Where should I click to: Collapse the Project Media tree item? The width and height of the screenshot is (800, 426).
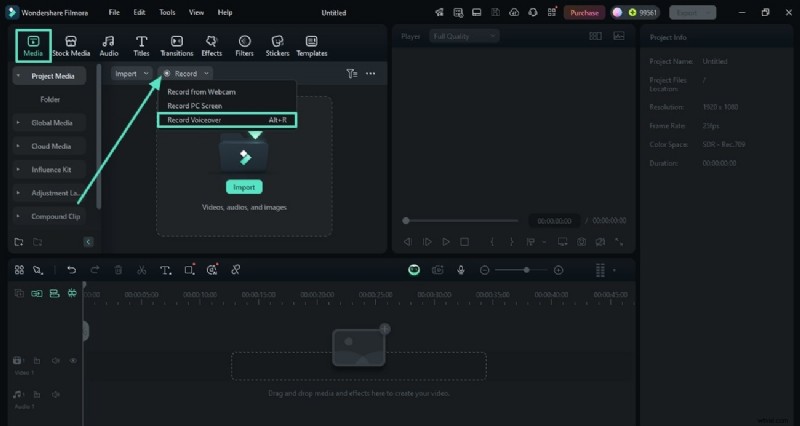pos(18,76)
